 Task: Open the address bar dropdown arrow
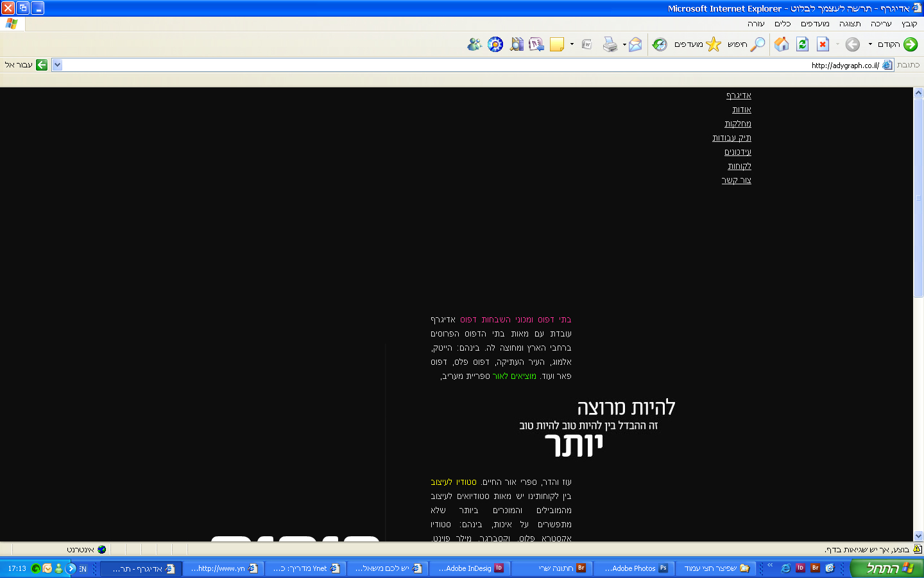[x=57, y=65]
